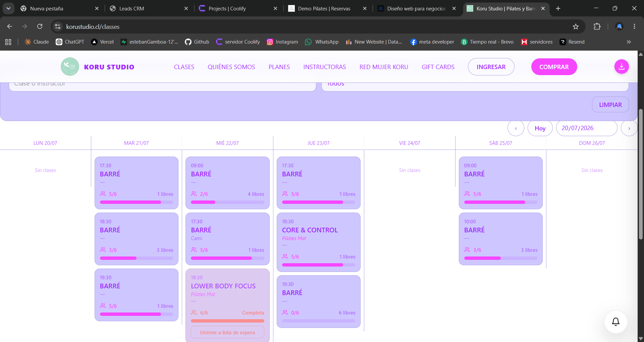Click the bookmark star in the address bar
The height and width of the screenshot is (342, 644).
[576, 26]
